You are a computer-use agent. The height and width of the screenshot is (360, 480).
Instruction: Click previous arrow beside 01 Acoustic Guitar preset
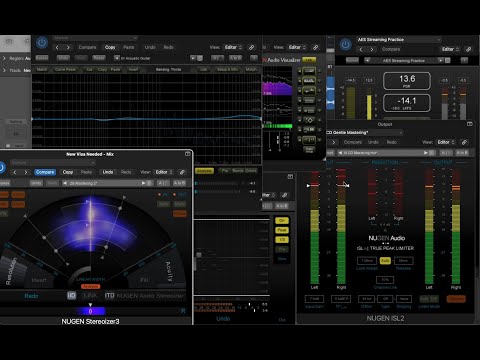click(116, 58)
